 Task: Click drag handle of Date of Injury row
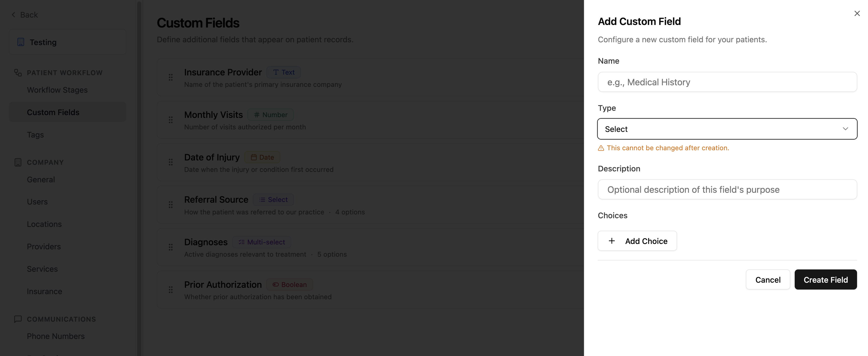point(171,162)
